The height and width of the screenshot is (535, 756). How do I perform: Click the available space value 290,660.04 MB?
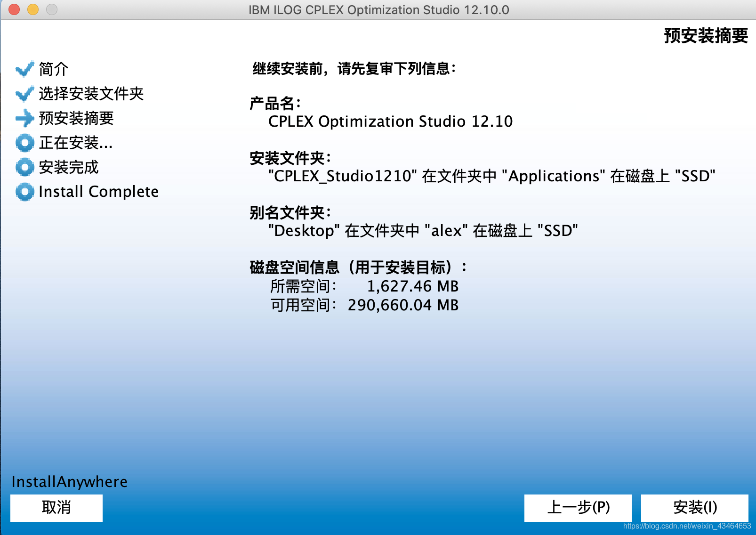(x=403, y=305)
